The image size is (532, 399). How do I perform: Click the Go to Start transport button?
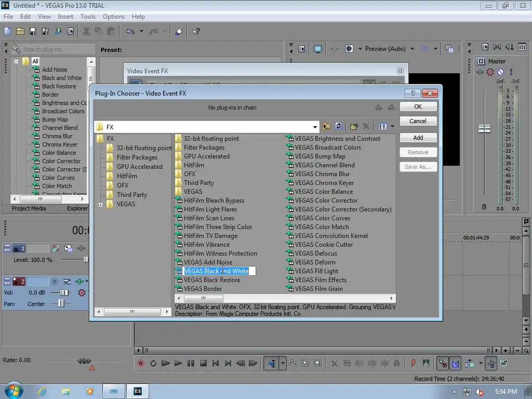pos(216,363)
